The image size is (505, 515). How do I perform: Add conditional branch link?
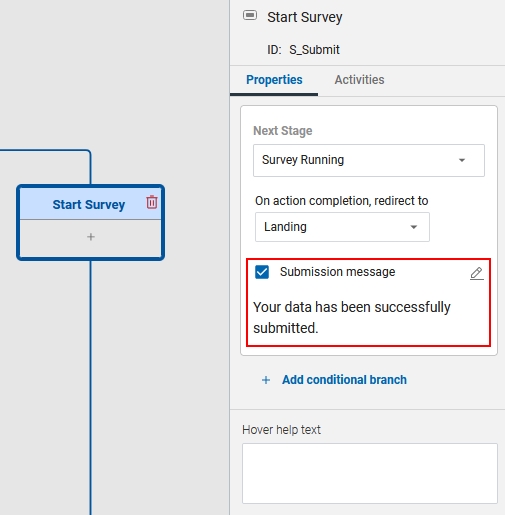[x=344, y=380]
